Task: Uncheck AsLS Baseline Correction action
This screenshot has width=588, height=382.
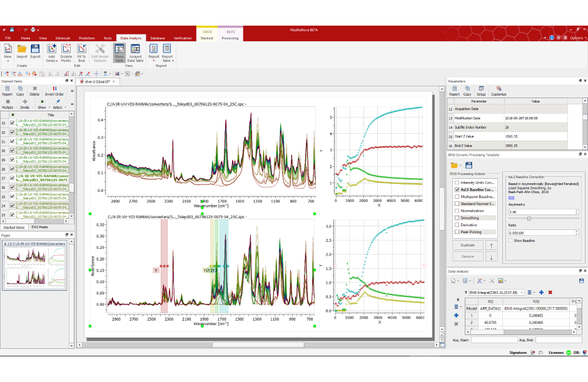Action: coord(457,189)
